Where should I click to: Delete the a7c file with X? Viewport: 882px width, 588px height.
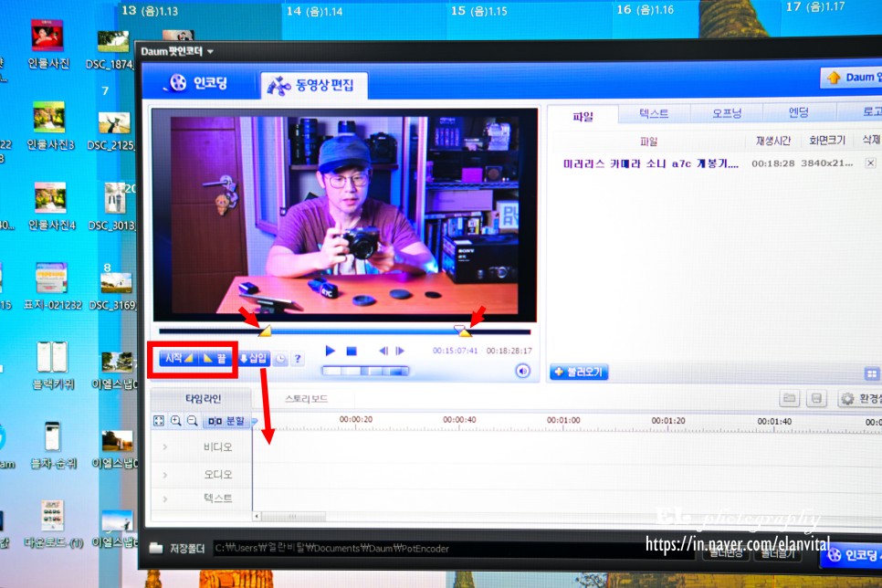[870, 163]
